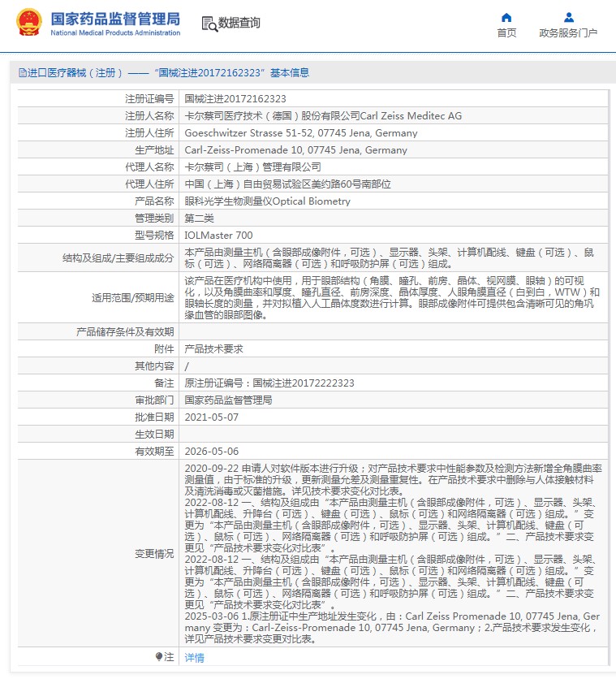The image size is (616, 679).
Task: Click the 审批部门 label
Action: pos(154,400)
